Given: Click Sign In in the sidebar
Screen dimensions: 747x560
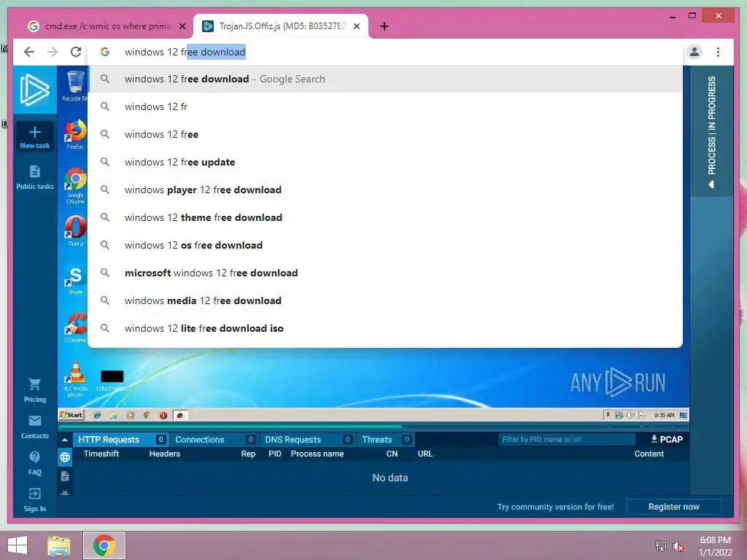Looking at the screenshot, I should [35, 500].
